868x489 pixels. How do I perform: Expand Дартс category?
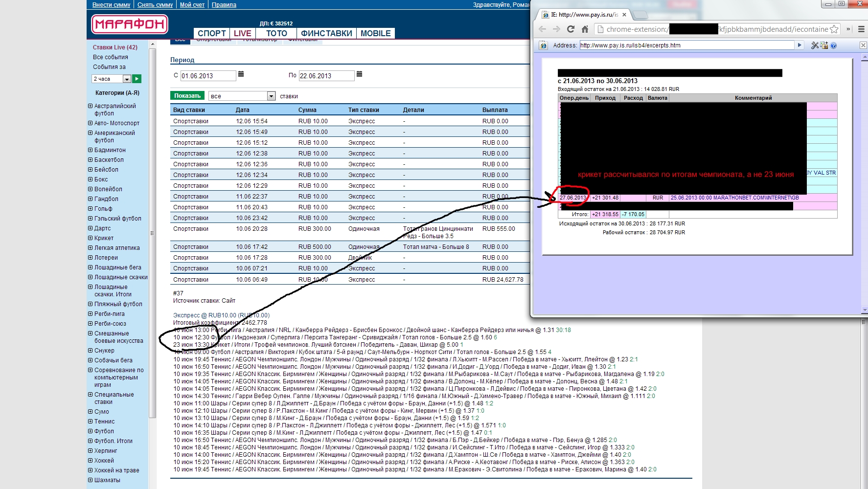[91, 228]
